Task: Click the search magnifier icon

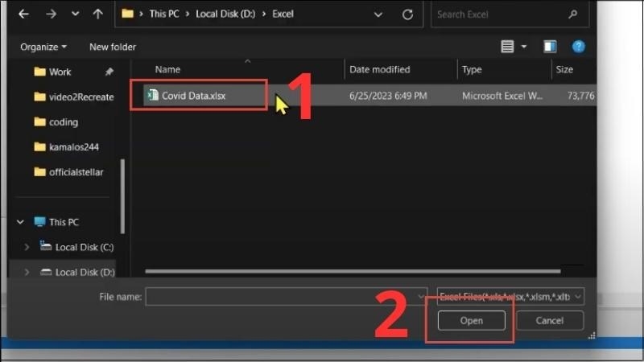Action: tap(572, 14)
